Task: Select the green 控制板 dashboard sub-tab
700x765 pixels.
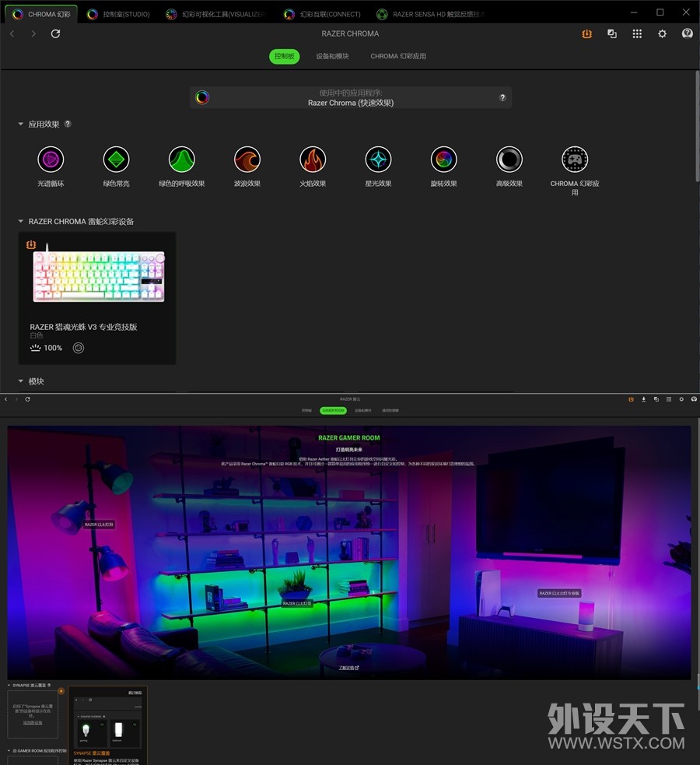Action: (284, 56)
